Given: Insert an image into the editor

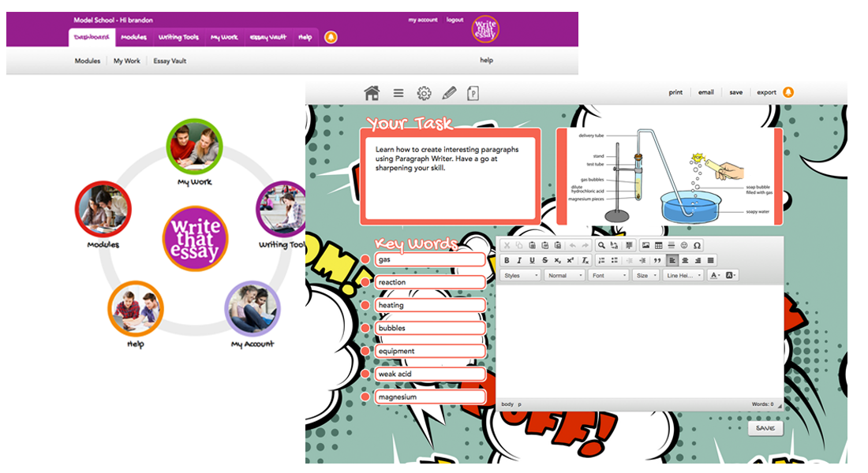Looking at the screenshot, I should tap(645, 245).
